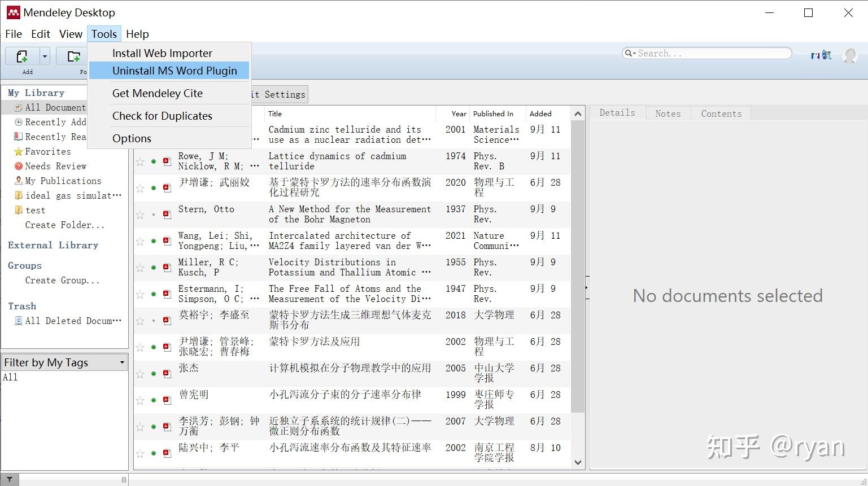Viewport: 868px width, 486px height.
Task: Click the All Deleted Documents trash icon
Action: tap(19, 321)
